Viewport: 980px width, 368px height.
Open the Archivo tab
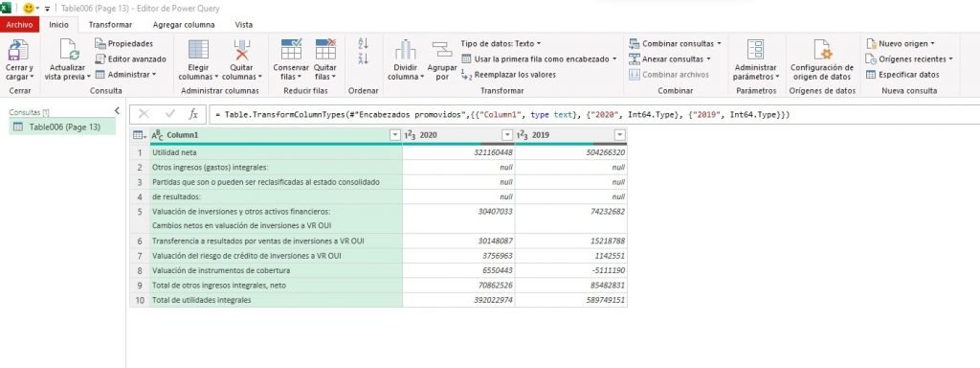point(19,25)
